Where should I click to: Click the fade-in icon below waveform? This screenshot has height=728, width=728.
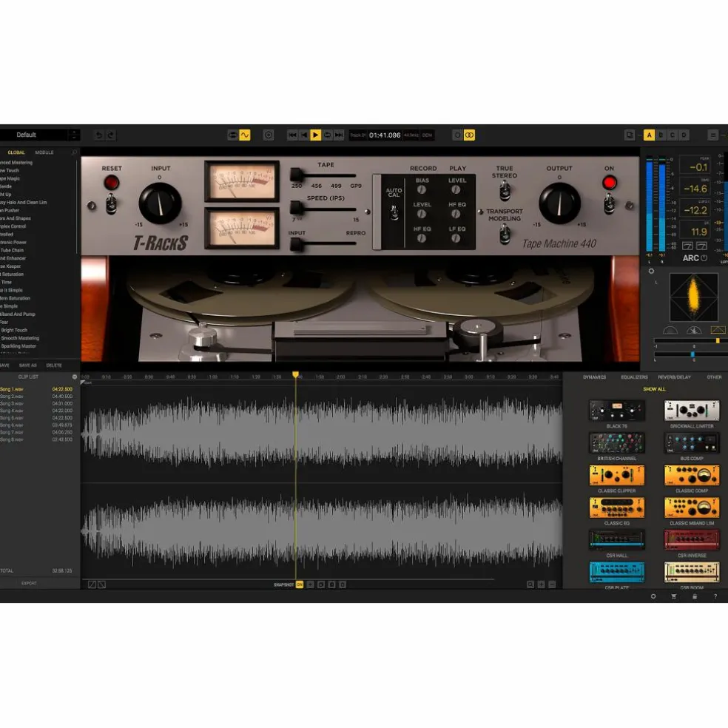coord(92,584)
